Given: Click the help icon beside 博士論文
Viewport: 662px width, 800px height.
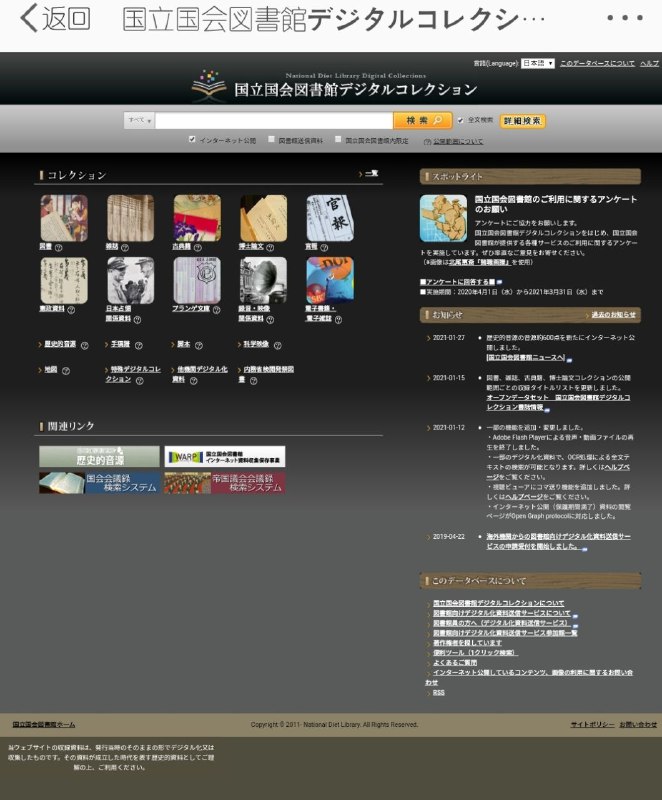Looking at the screenshot, I should coord(270,247).
